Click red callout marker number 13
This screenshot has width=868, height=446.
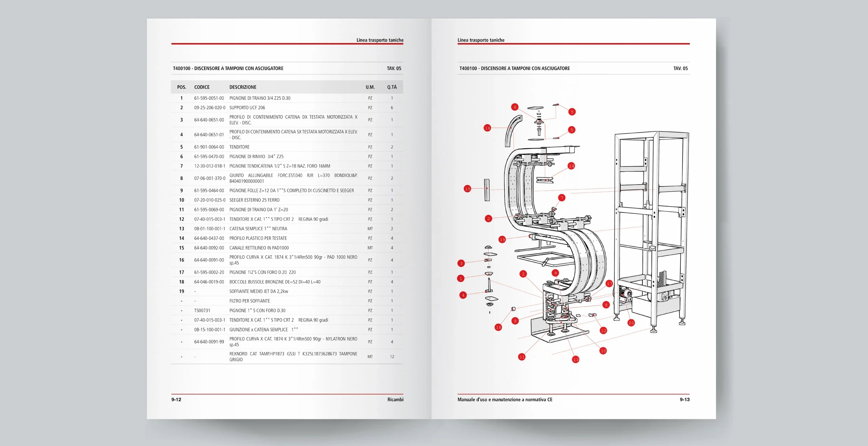click(576, 359)
